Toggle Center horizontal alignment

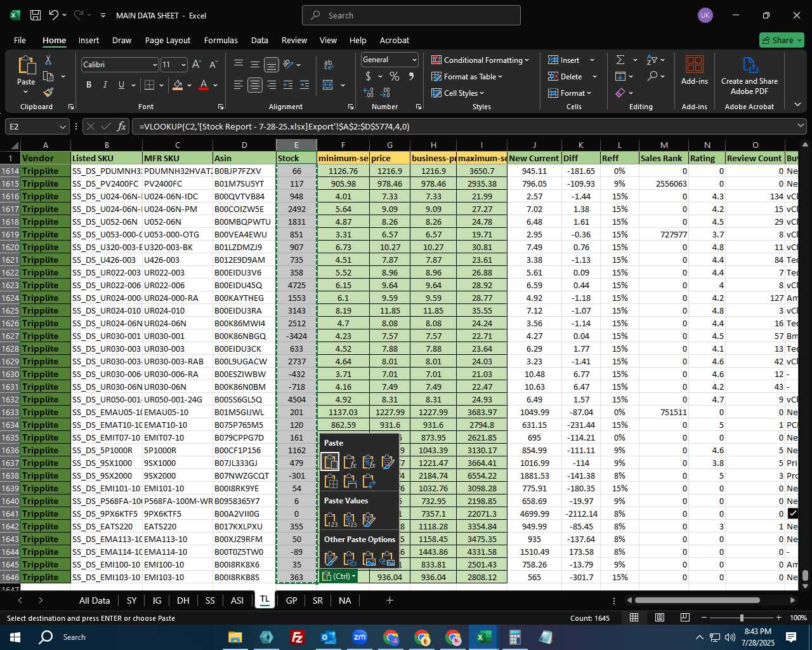(x=254, y=85)
